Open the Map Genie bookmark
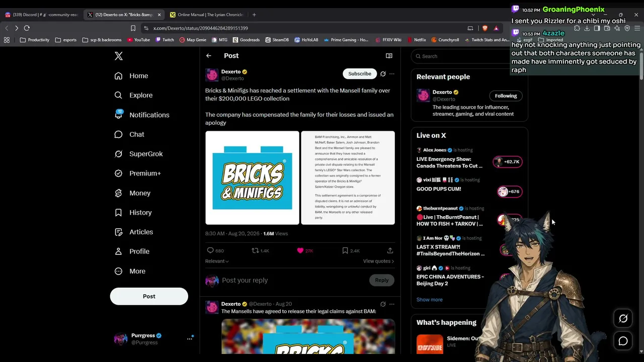The image size is (644, 362). [193, 40]
